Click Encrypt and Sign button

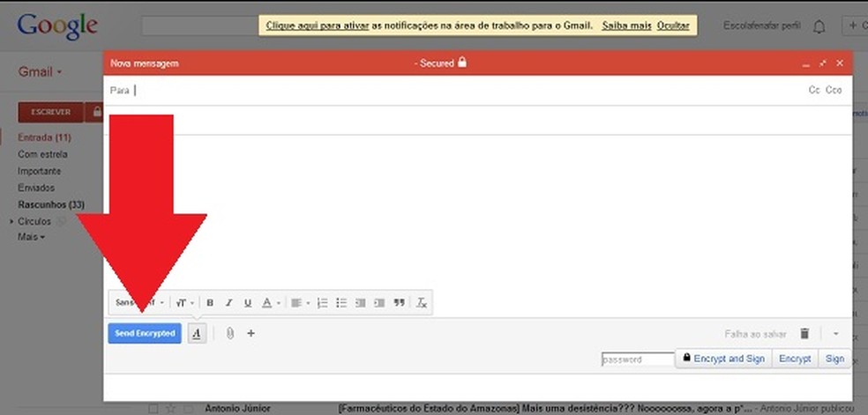tap(723, 359)
